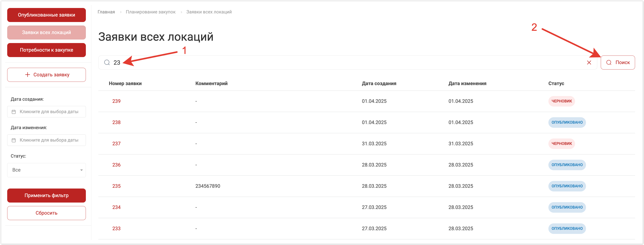This screenshot has height=245, width=644.
Task: Open request number 239
Action: point(116,101)
